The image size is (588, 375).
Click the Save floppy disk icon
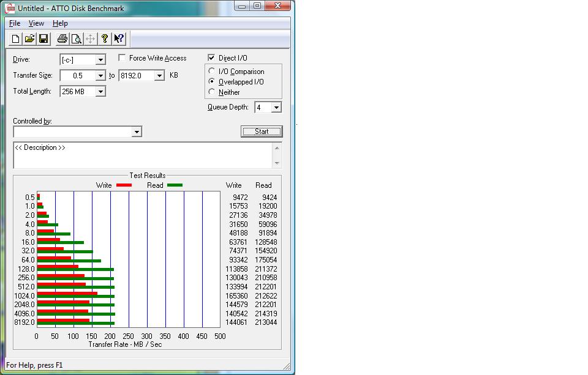pos(43,39)
